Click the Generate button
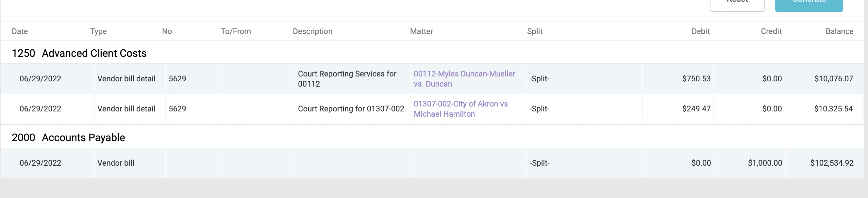This screenshot has width=868, height=198. [x=809, y=4]
